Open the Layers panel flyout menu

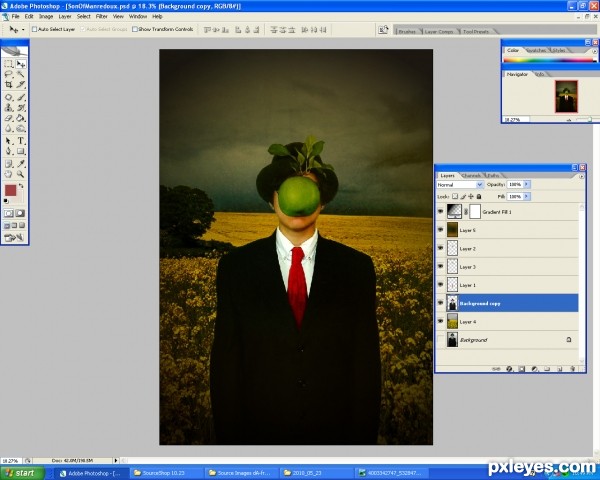tap(582, 176)
